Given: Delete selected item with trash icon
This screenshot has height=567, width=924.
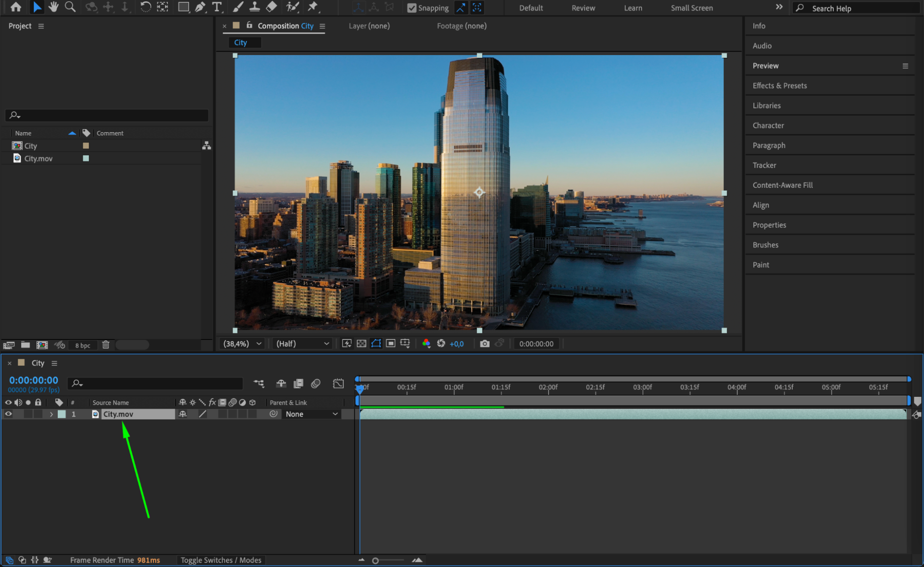Looking at the screenshot, I should [x=106, y=345].
